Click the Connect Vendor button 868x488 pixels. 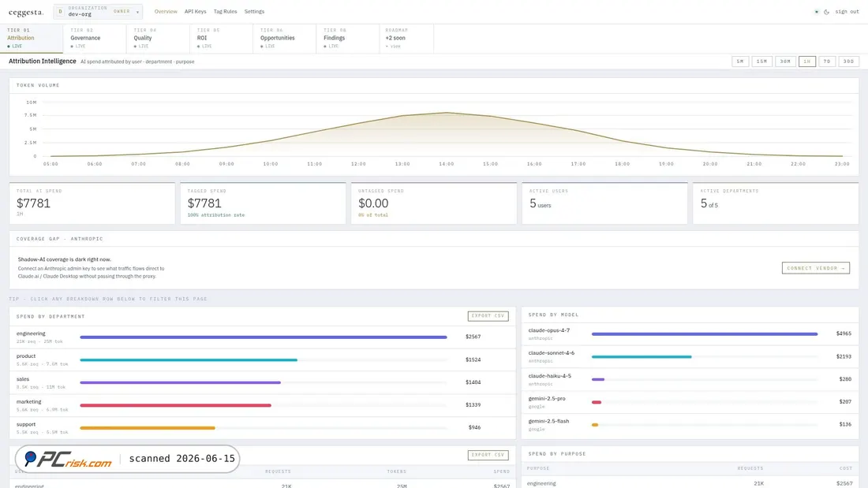coord(815,268)
